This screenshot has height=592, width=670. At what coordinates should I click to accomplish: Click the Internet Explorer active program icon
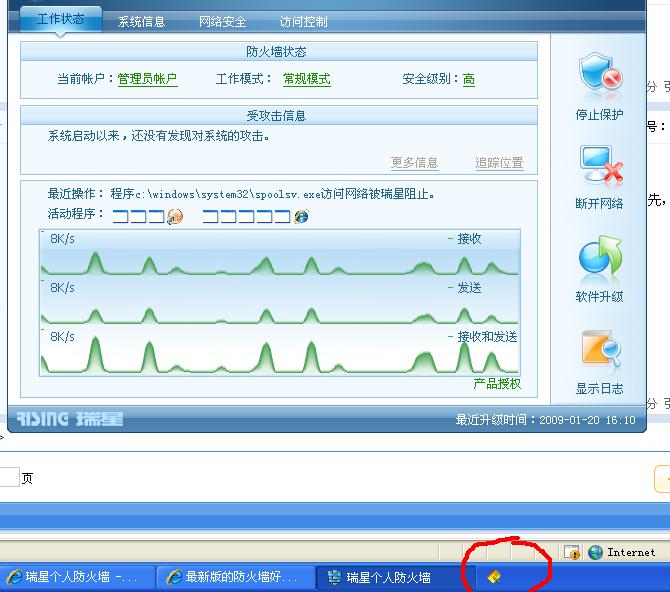click(301, 216)
